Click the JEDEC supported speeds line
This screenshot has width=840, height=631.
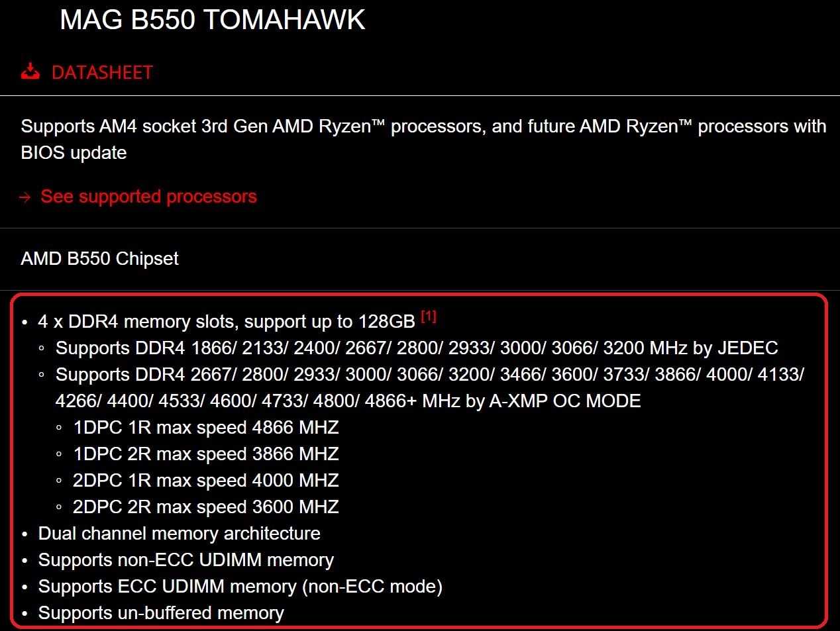click(416, 348)
